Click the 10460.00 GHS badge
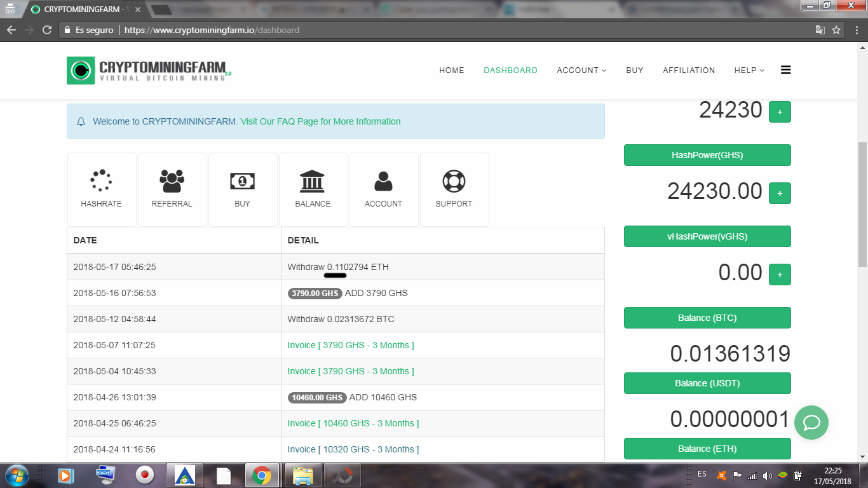868x488 pixels. point(317,398)
